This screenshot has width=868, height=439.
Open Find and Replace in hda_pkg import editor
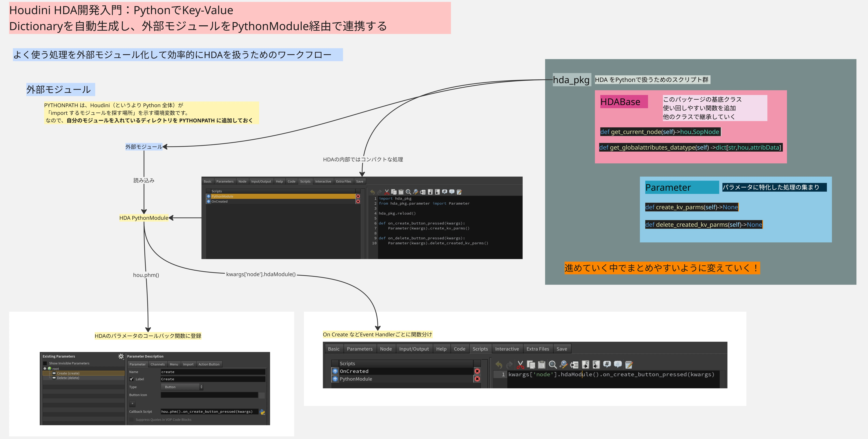(416, 192)
